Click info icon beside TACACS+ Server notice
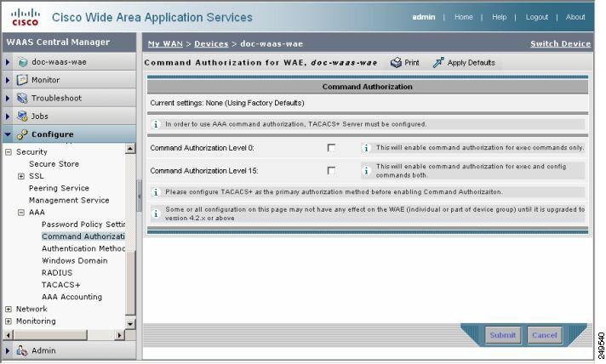Image resolution: width=606 pixels, height=364 pixels. 156,124
